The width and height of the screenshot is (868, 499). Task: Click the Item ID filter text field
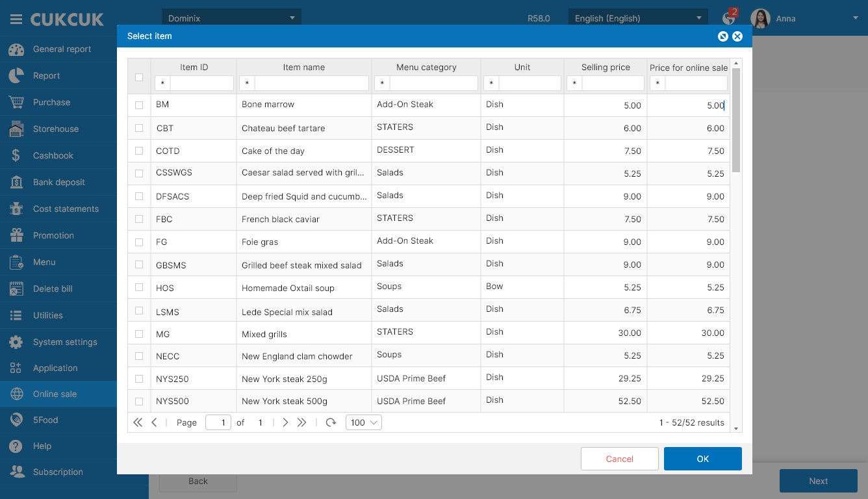201,83
